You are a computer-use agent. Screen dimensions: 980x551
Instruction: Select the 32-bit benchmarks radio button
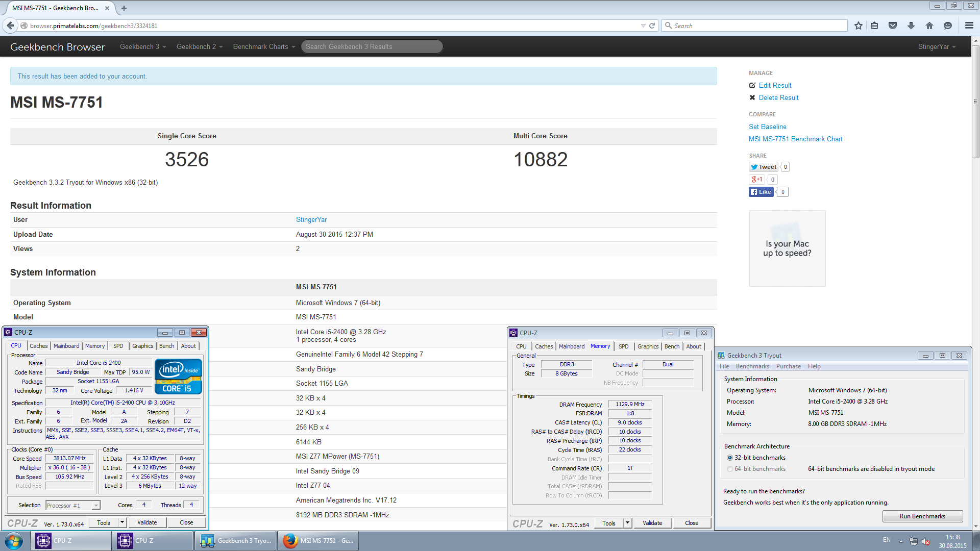(730, 458)
